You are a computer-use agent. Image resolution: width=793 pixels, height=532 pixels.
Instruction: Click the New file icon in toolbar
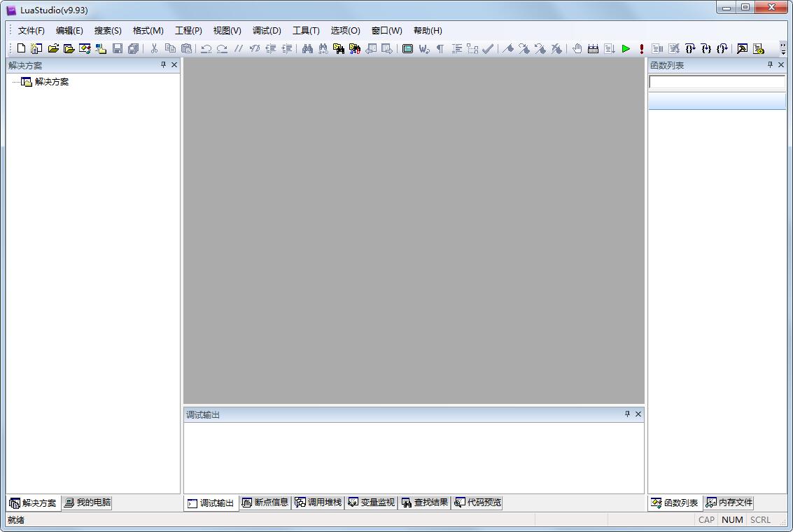click(21, 48)
